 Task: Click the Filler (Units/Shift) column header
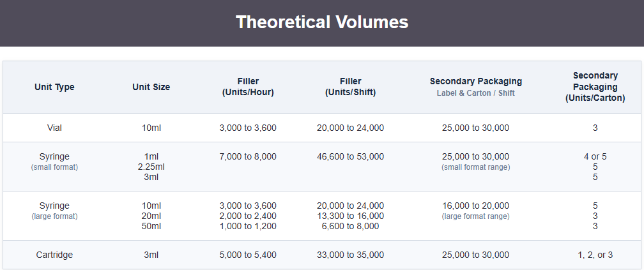[350, 87]
